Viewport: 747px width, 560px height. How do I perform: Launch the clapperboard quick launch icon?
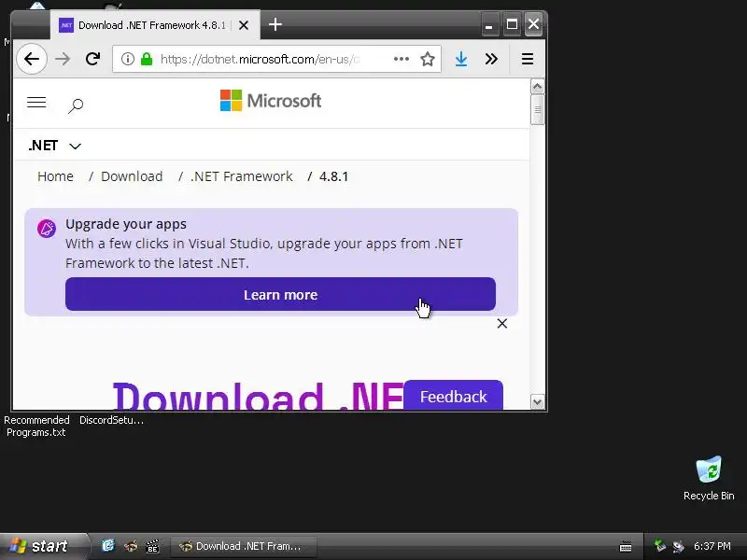point(152,546)
